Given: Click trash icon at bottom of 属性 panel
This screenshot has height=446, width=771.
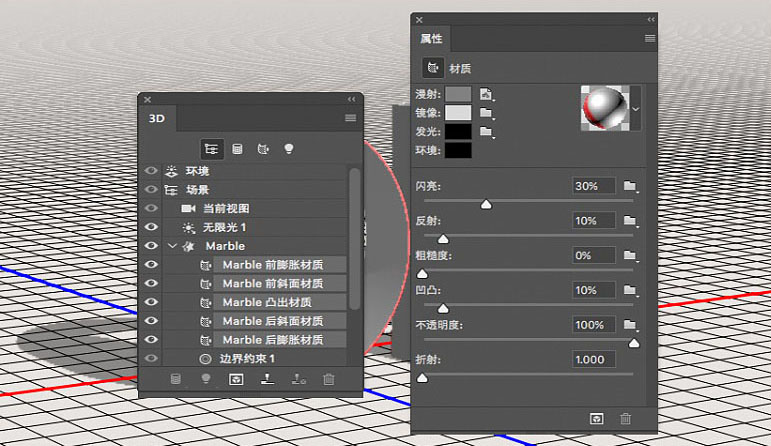Looking at the screenshot, I should [625, 419].
